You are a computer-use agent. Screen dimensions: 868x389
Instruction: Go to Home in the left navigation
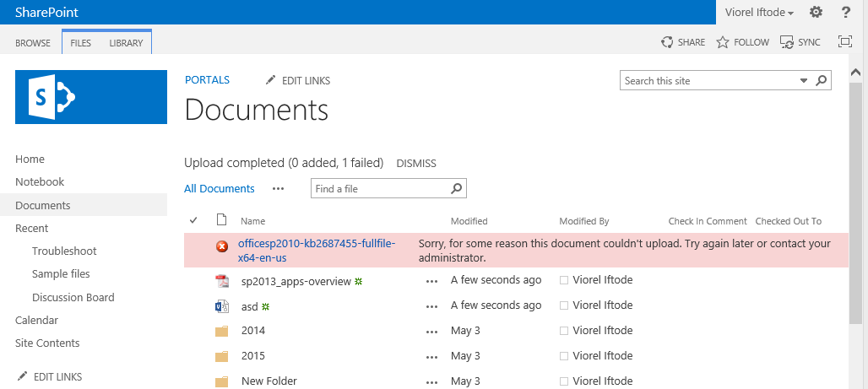click(30, 159)
